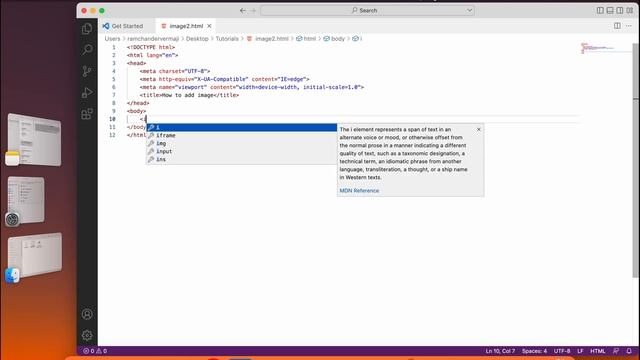640x360 pixels.
Task: Click the split editor right icon
Action: (617, 26)
